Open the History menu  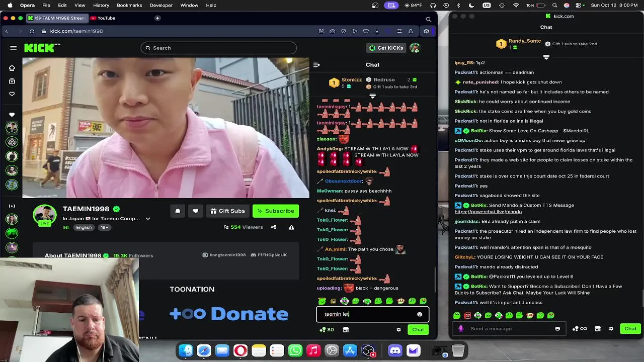pyautogui.click(x=101, y=5)
